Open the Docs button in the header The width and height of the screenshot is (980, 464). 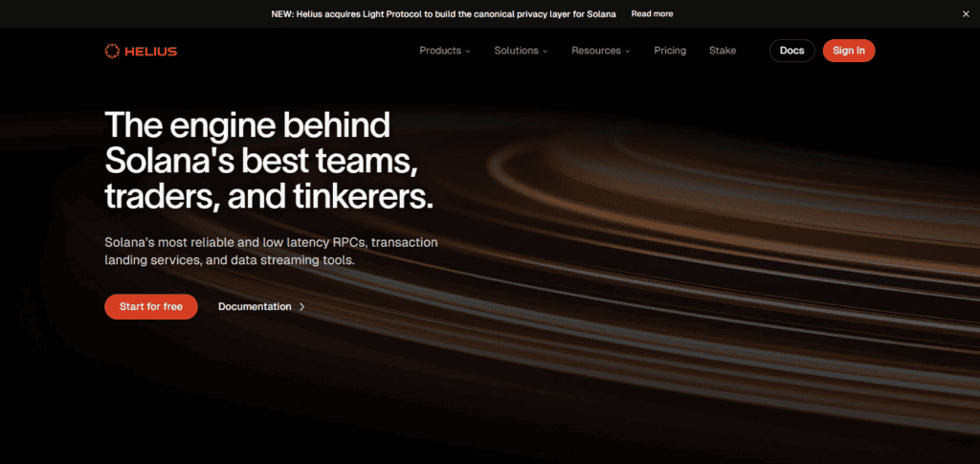click(791, 51)
